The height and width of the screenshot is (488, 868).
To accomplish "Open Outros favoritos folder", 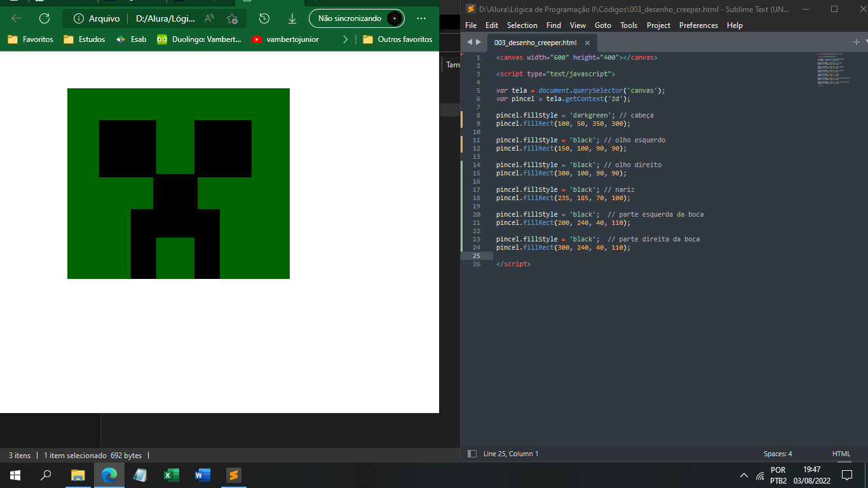I will [398, 39].
